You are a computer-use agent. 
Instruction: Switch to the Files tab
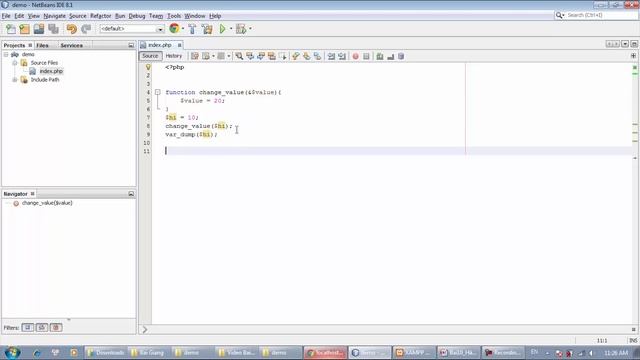click(42, 45)
